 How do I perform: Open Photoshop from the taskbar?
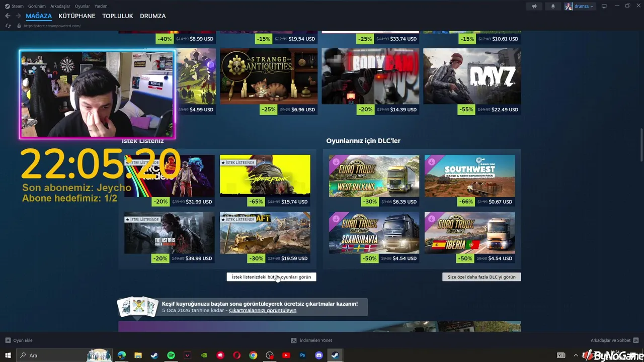tap(302, 355)
